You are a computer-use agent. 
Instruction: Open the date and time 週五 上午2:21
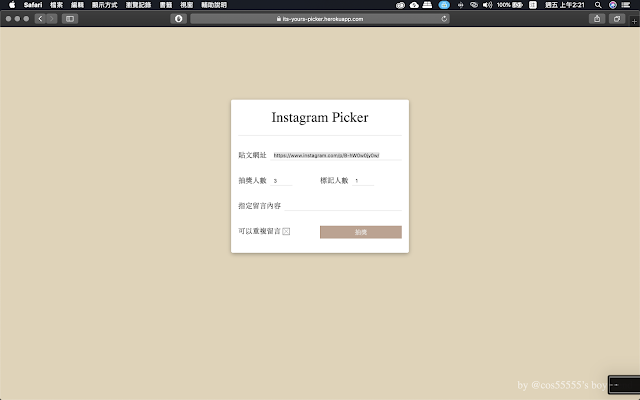point(565,5)
